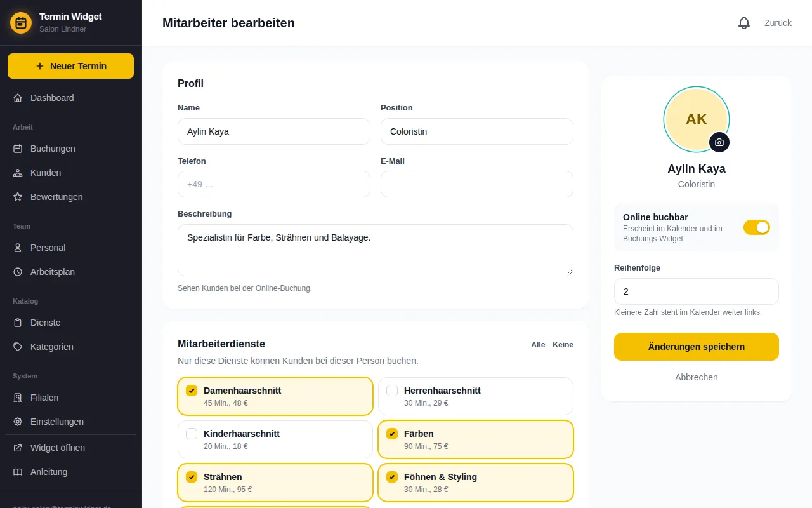Click into the Beschreibung text area

[376, 250]
